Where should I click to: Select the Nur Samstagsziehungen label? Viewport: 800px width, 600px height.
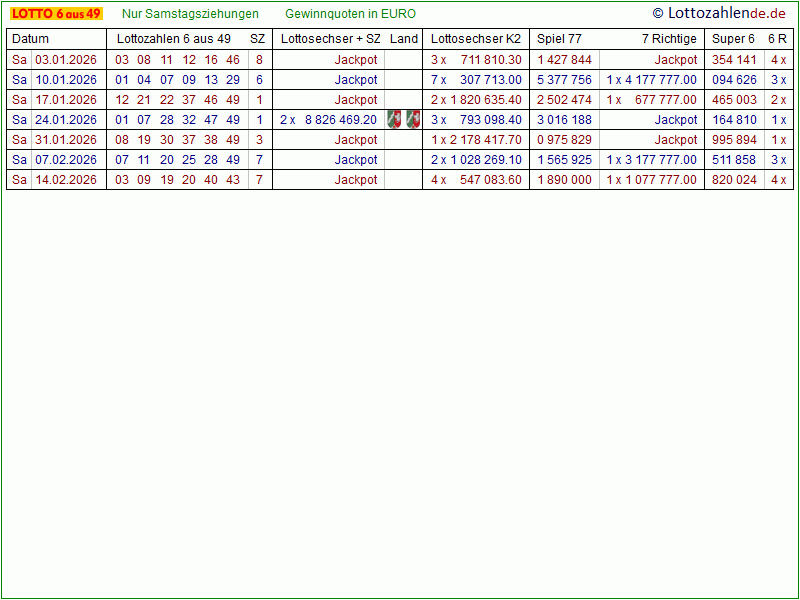click(x=190, y=14)
